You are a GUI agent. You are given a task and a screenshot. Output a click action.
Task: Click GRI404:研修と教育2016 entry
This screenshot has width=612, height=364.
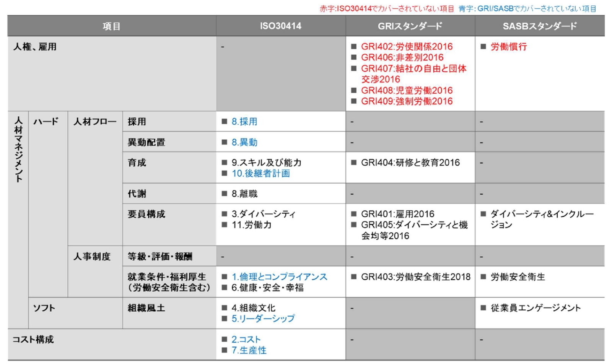tap(410, 162)
